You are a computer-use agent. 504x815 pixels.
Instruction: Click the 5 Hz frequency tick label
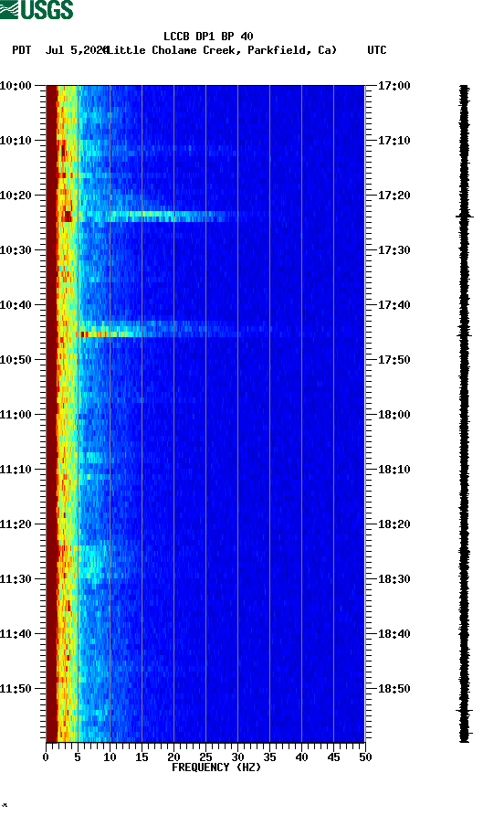pyautogui.click(x=78, y=757)
